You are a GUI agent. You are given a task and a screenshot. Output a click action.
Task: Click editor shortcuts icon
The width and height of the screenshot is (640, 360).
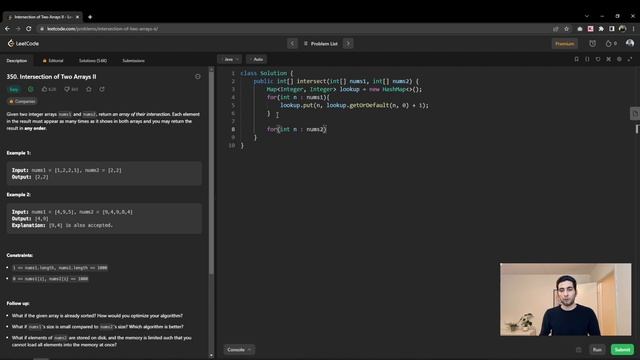pyautogui.click(x=609, y=59)
